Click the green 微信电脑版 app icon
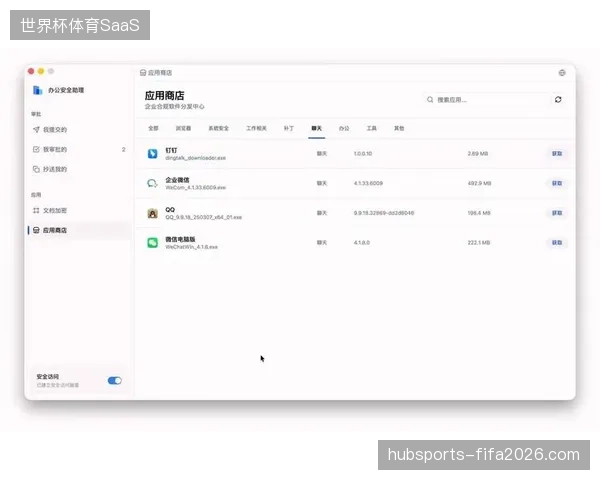 coord(152,243)
